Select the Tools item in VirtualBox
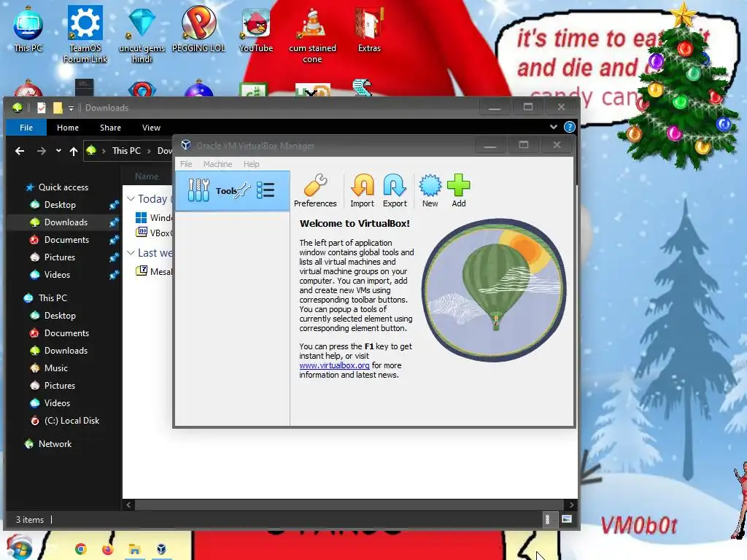Viewport: 747px width, 560px height. pyautogui.click(x=233, y=191)
